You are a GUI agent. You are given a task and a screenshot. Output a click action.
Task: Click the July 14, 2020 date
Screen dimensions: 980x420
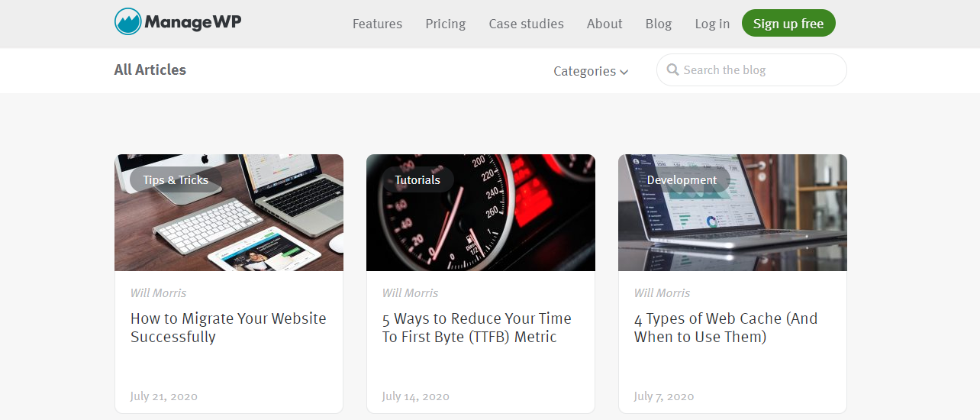pos(416,396)
